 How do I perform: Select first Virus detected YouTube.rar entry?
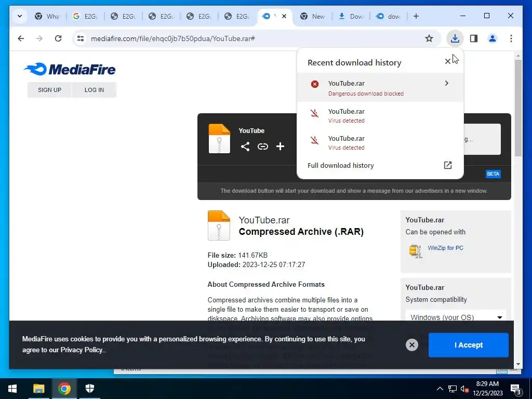click(380, 115)
